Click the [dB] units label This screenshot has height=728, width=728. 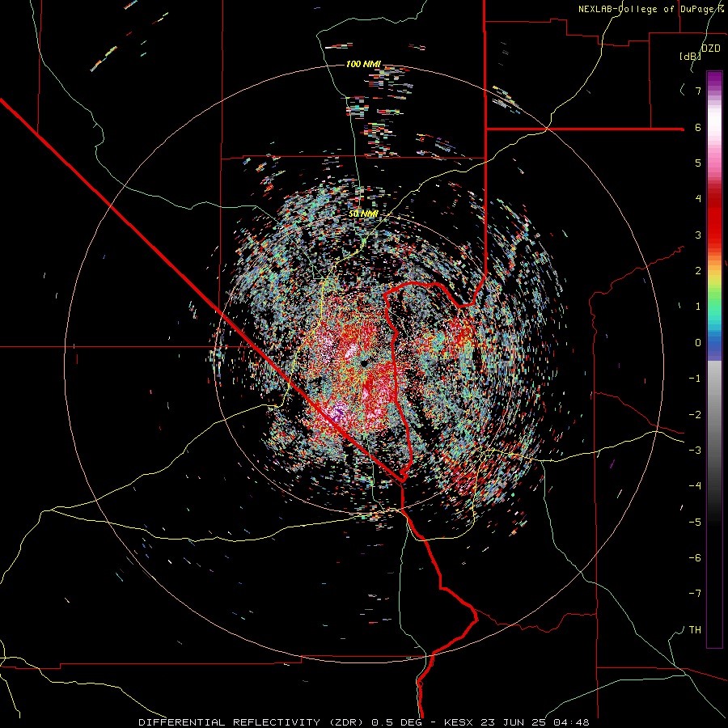(x=690, y=56)
